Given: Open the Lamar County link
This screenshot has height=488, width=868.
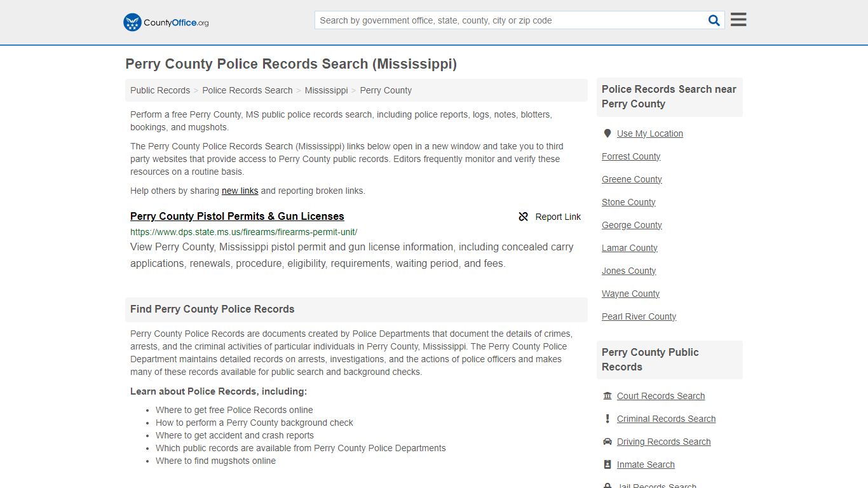Looking at the screenshot, I should 630,248.
